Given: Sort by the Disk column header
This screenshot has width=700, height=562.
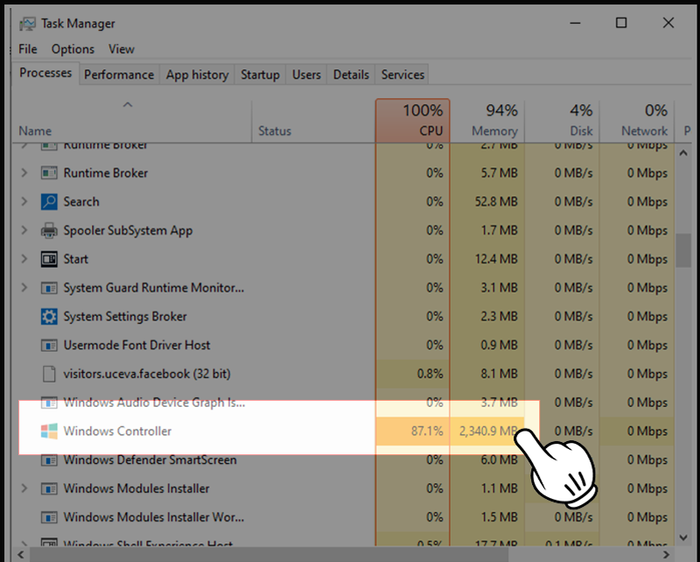Looking at the screenshot, I should [562, 121].
